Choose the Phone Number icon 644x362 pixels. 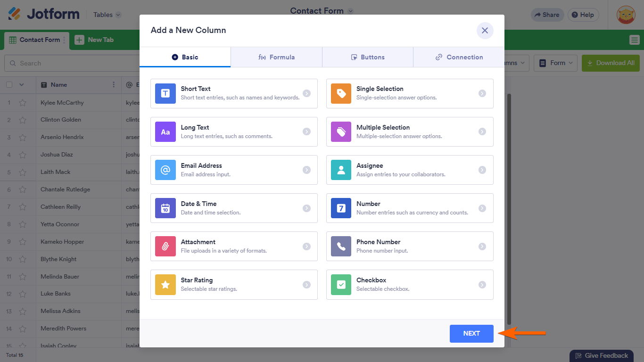(x=341, y=247)
